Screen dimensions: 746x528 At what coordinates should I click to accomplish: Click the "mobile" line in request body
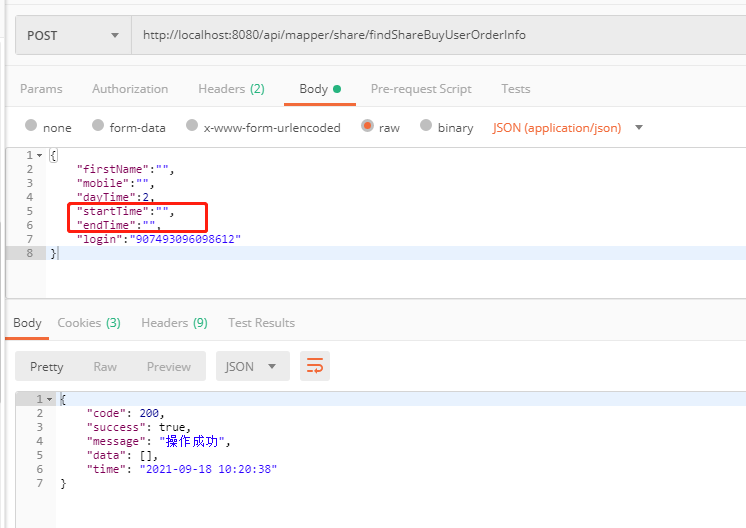[116, 183]
